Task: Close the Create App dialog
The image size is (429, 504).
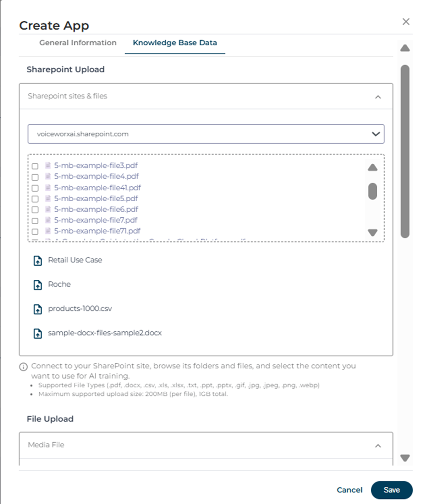Action: click(406, 22)
